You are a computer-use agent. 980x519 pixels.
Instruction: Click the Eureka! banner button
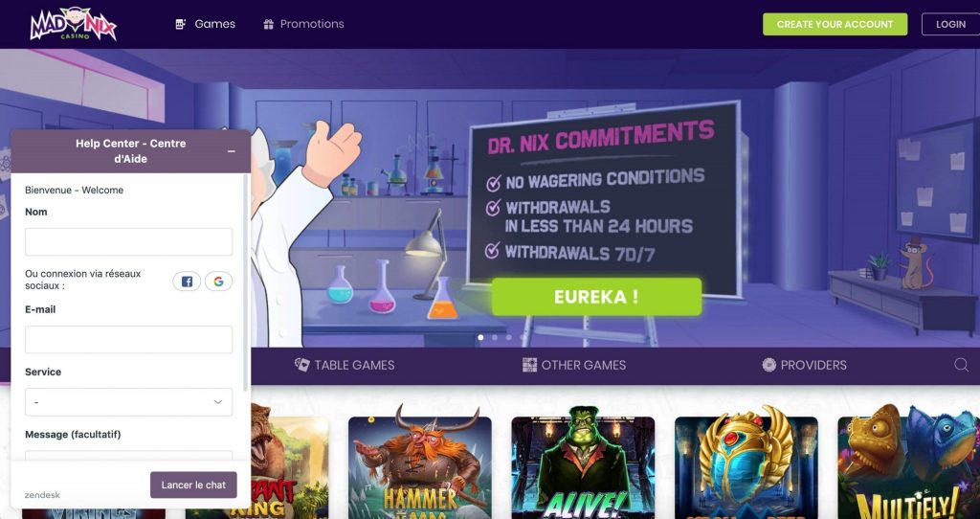click(596, 297)
